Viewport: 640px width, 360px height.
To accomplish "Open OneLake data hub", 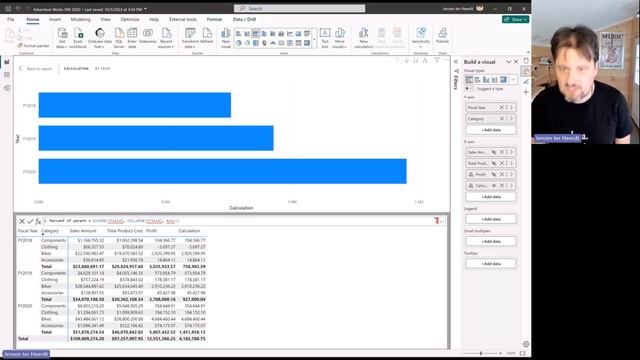I will pos(100,38).
